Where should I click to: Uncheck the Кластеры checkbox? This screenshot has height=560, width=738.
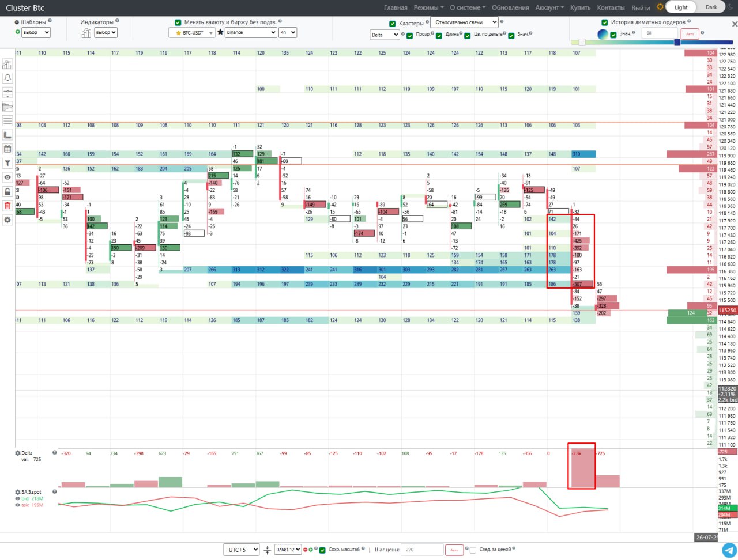pyautogui.click(x=393, y=24)
